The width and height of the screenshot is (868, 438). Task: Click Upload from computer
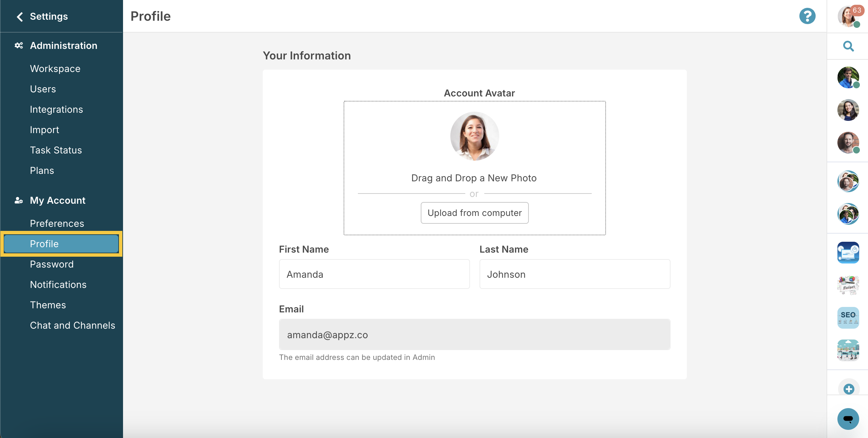pos(474,213)
